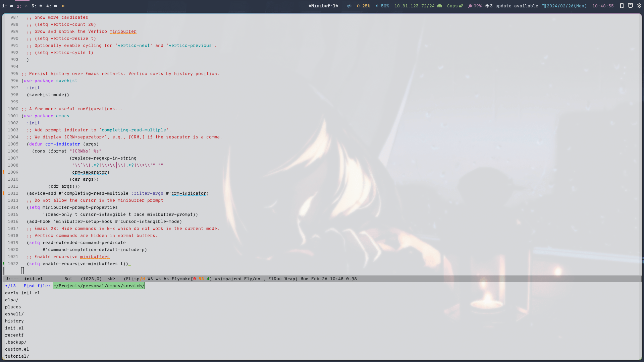Toggle Bluetooth in the status bar
Viewport: 644px width, 362px height.
coord(638,6)
